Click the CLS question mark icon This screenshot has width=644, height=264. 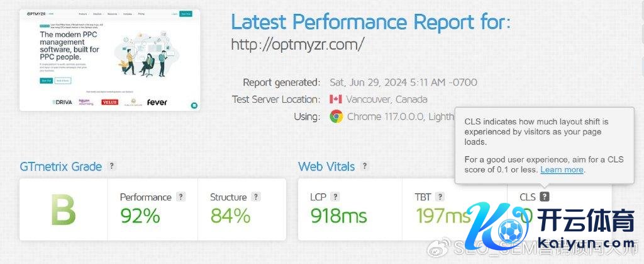(545, 197)
